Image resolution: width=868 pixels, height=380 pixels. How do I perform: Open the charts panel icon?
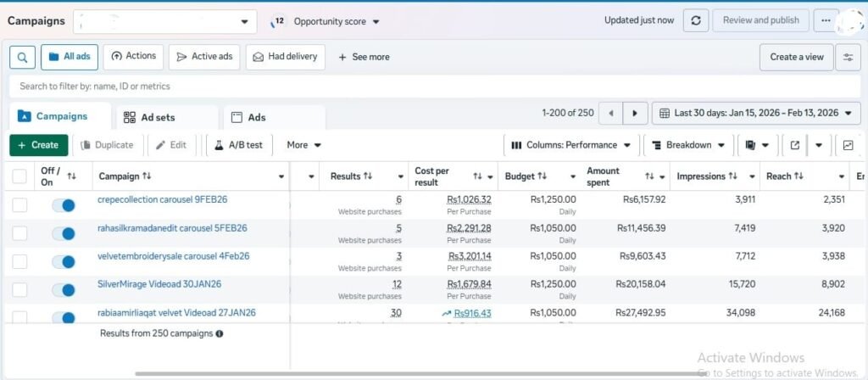(x=848, y=145)
